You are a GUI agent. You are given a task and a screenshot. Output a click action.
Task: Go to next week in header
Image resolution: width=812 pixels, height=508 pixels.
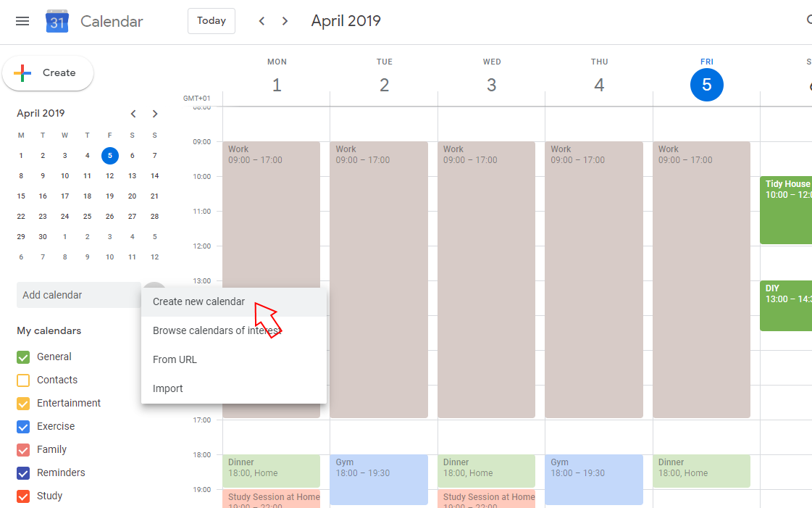(285, 21)
